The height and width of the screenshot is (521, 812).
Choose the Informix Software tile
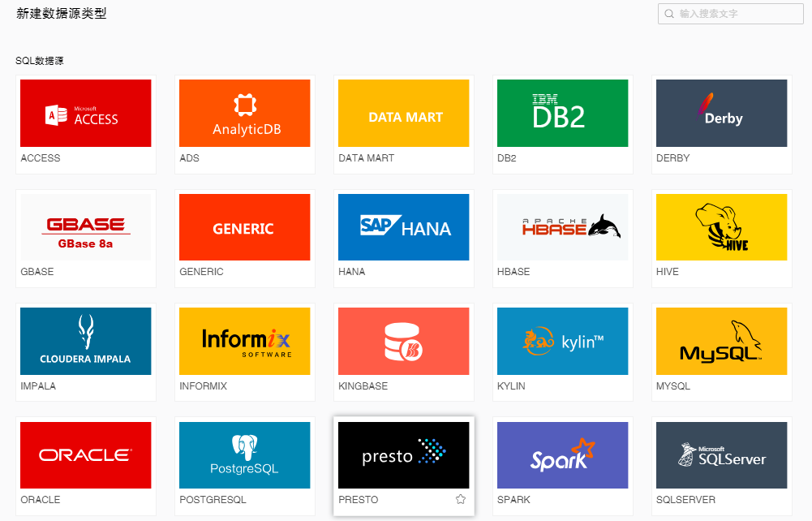click(x=244, y=341)
